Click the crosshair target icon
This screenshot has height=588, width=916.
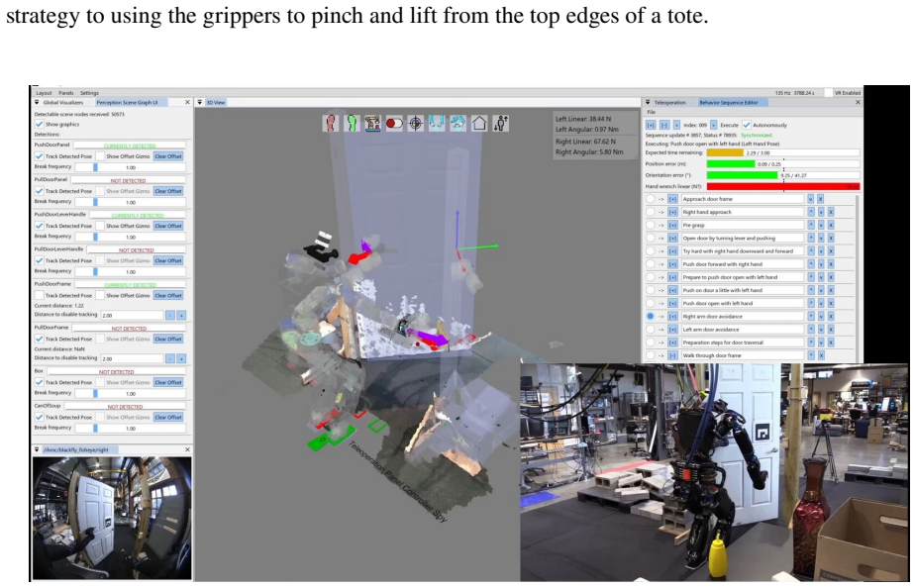[415, 123]
